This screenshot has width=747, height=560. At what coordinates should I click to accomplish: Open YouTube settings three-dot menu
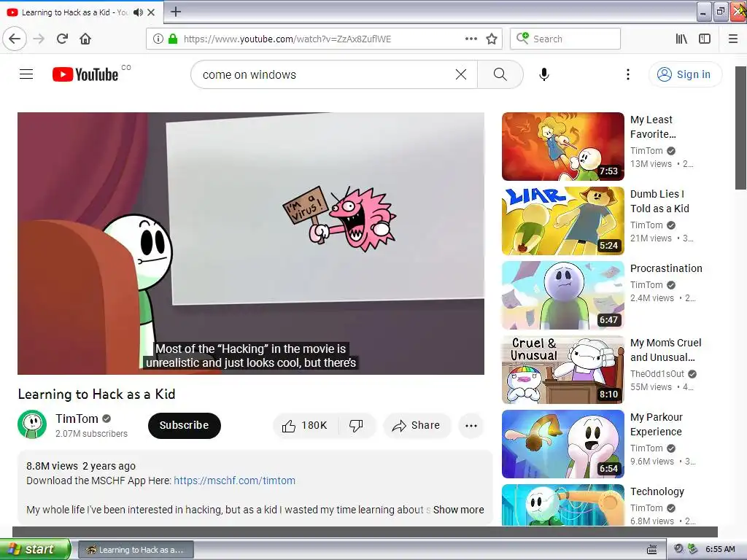(x=628, y=74)
